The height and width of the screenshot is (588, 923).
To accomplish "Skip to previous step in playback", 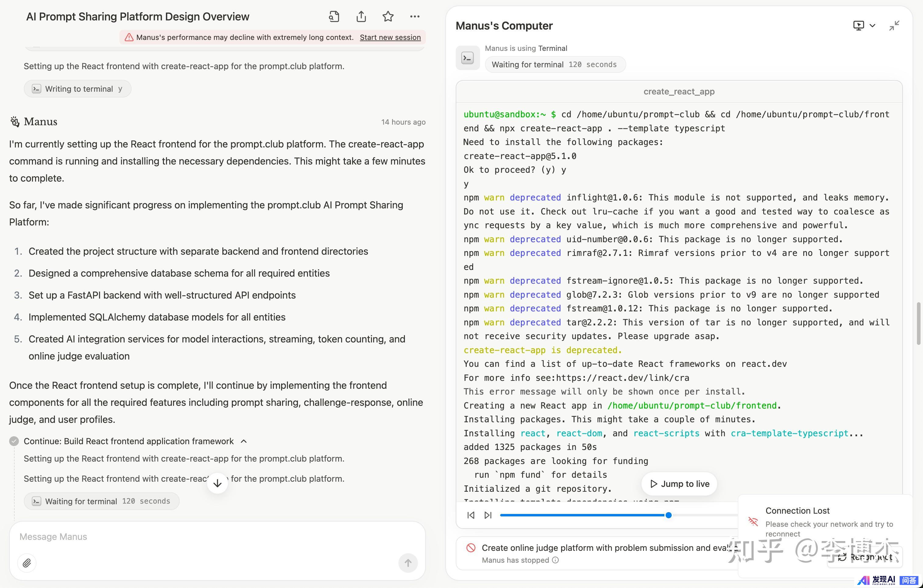I will (471, 515).
